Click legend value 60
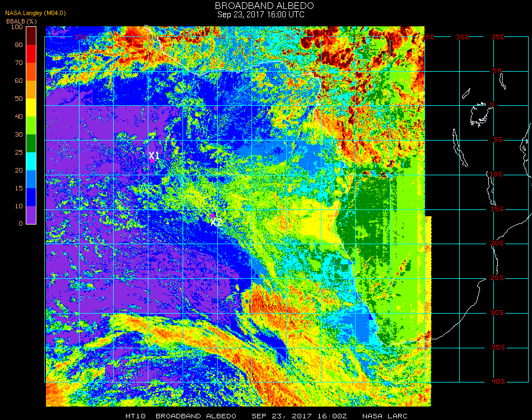 pos(18,81)
